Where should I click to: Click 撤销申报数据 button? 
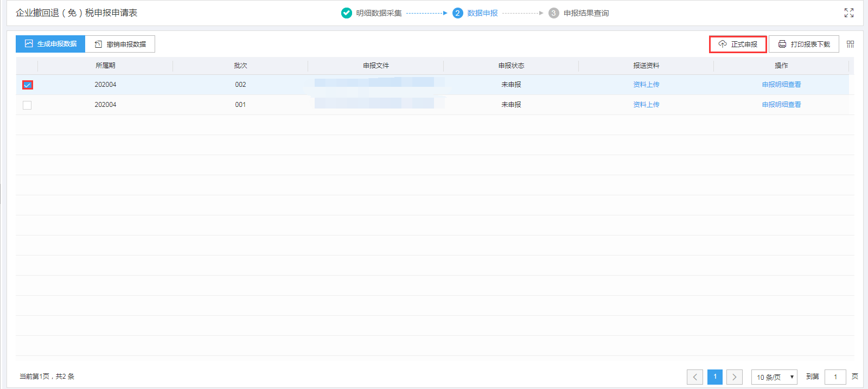[x=120, y=44]
